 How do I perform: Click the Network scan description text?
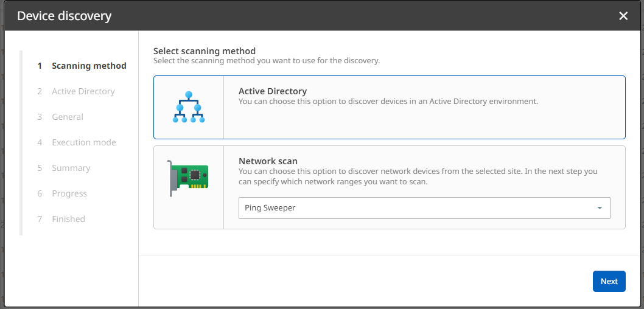coord(418,176)
